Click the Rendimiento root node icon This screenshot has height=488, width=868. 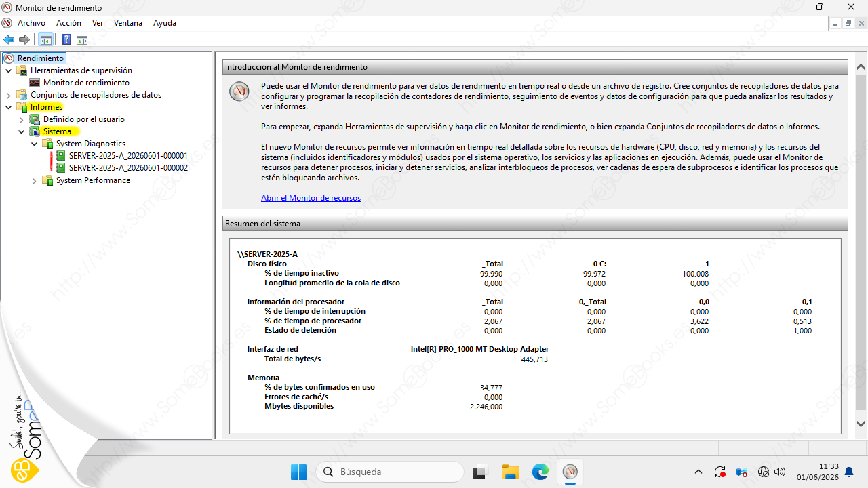(x=9, y=58)
